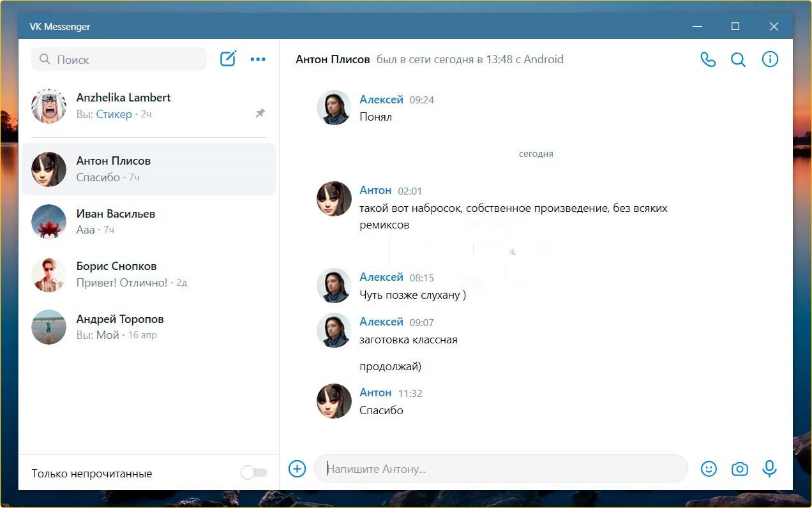Viewport: 812px width, 508px height.
Task: Click the search in conversation icon
Action: click(738, 59)
